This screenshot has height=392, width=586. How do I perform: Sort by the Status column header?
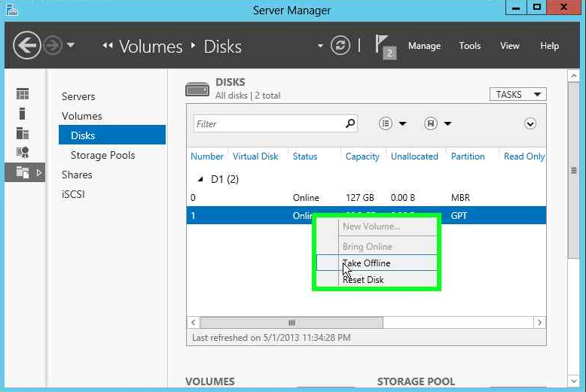click(305, 156)
